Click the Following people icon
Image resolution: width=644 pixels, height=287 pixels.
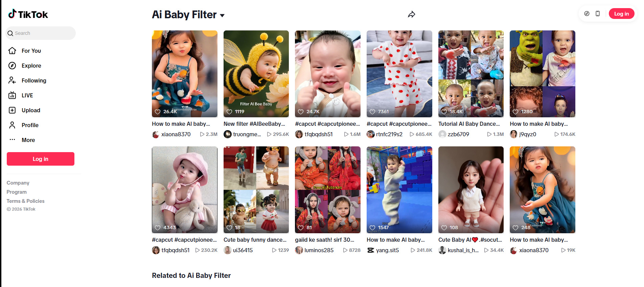(12, 80)
